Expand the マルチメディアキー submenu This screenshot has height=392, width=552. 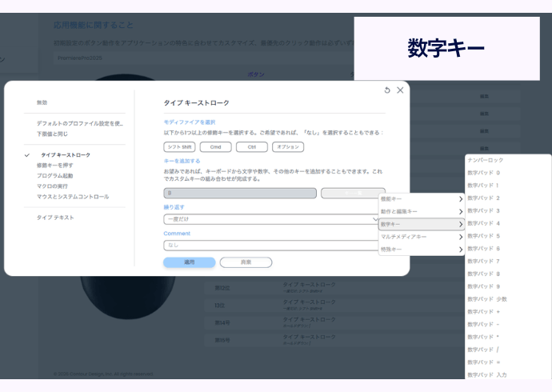421,237
